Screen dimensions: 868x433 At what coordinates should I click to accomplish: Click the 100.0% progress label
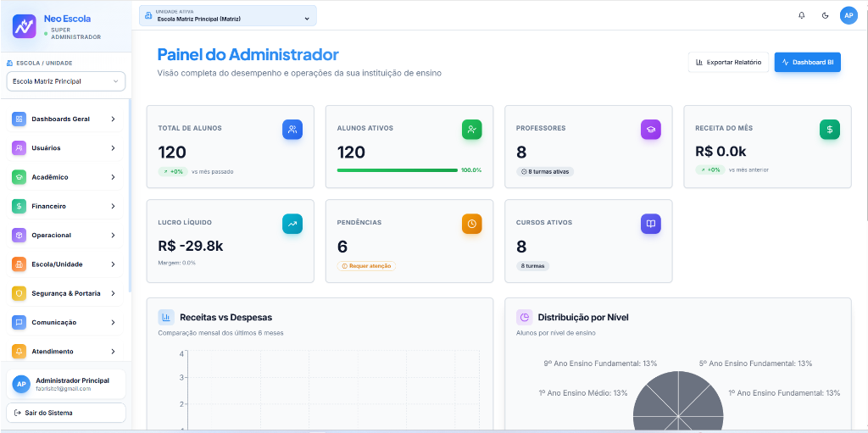471,170
